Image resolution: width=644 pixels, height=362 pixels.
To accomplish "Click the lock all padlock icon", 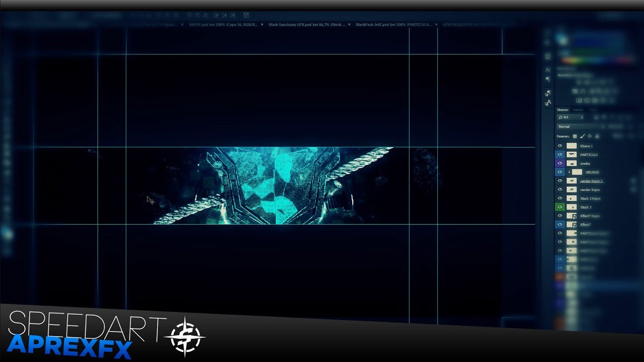I will click(597, 136).
